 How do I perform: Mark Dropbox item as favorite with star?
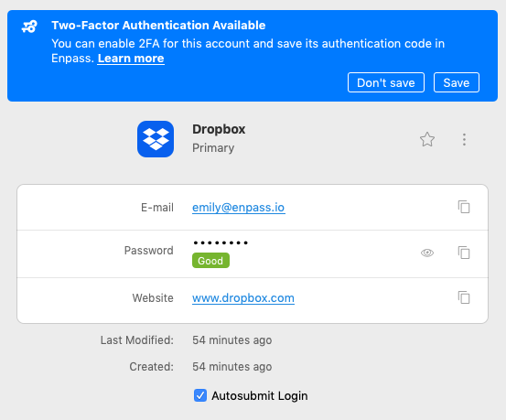click(x=427, y=139)
